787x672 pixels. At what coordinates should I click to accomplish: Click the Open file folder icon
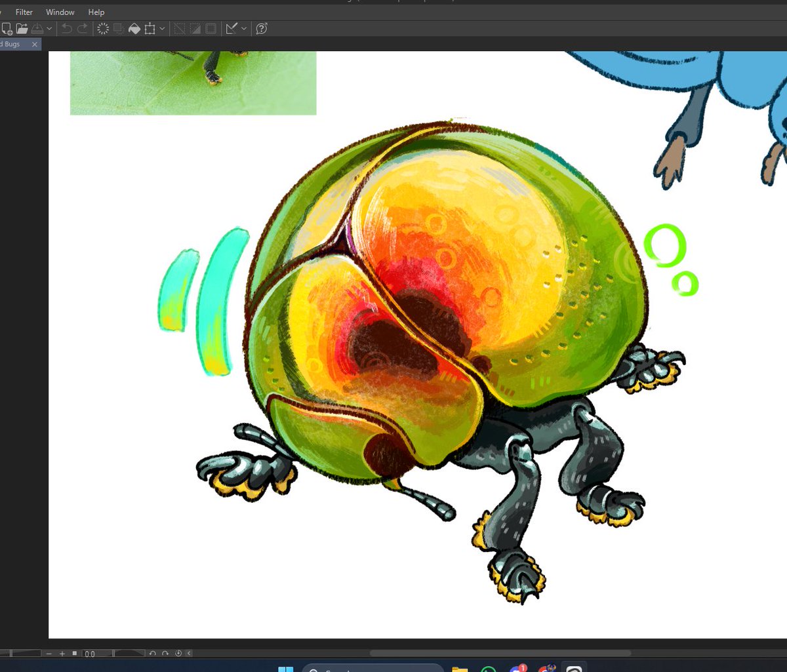pyautogui.click(x=22, y=28)
